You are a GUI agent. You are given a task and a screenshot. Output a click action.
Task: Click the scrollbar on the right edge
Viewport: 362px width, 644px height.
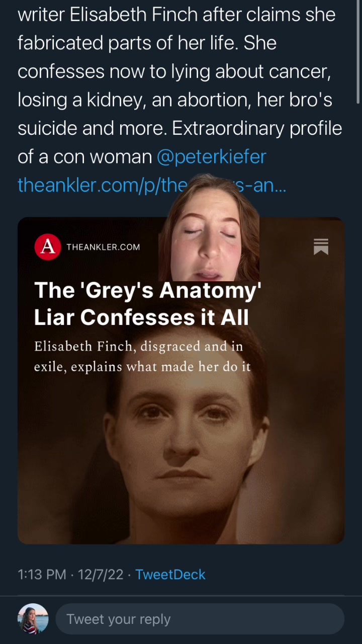coord(357,50)
